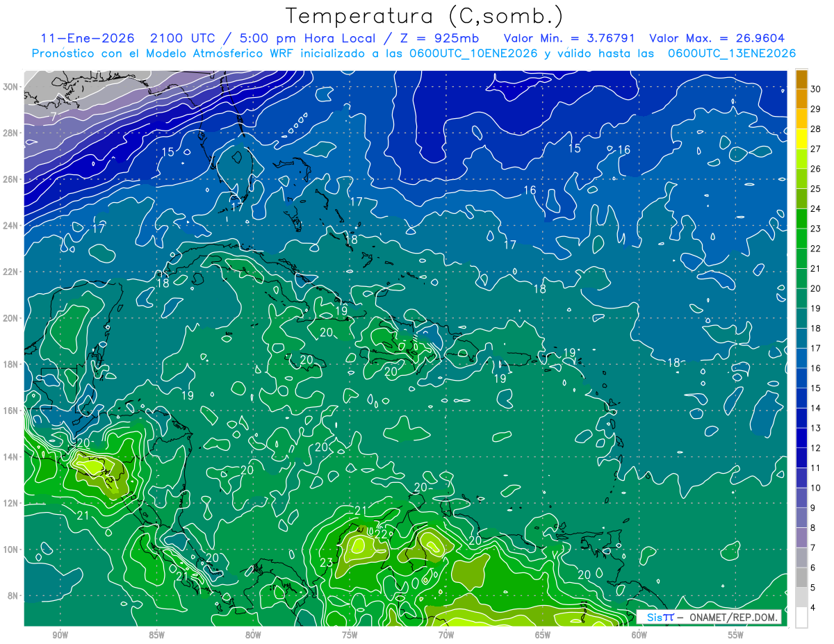Click the 24N latitude axis label
The width and height of the screenshot is (834, 644).
point(10,225)
